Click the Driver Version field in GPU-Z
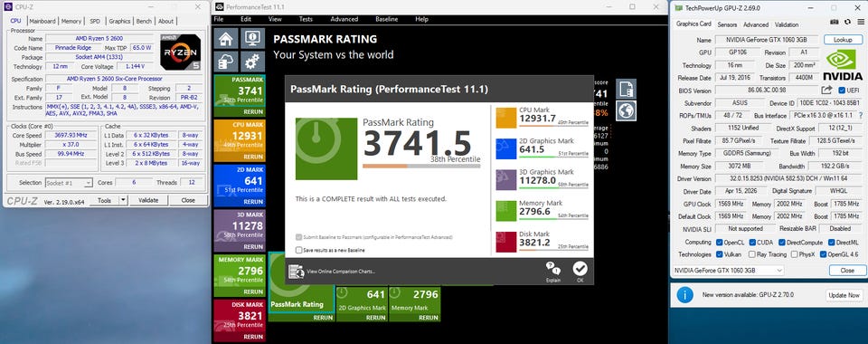 click(x=788, y=178)
